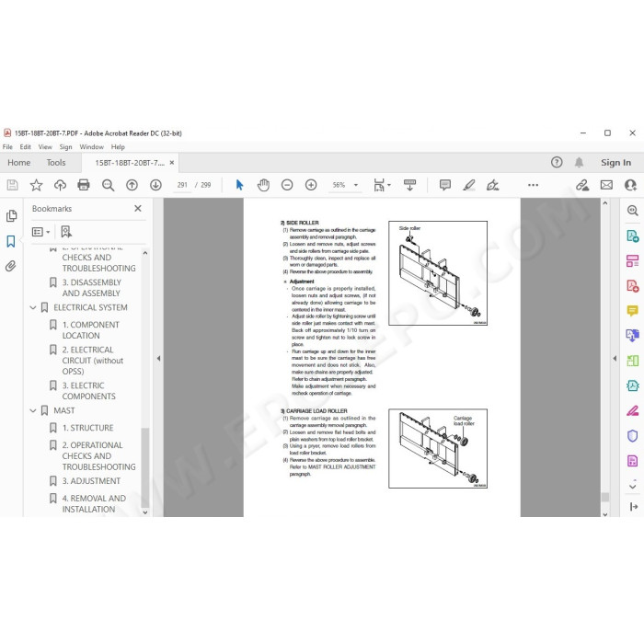
Task: Open Edit menu
Action: coord(25,147)
